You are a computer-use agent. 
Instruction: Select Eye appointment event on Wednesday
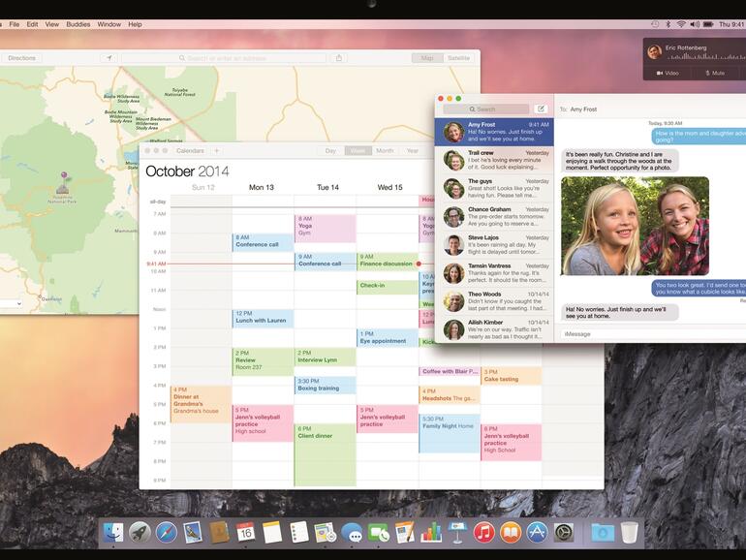pos(388,337)
